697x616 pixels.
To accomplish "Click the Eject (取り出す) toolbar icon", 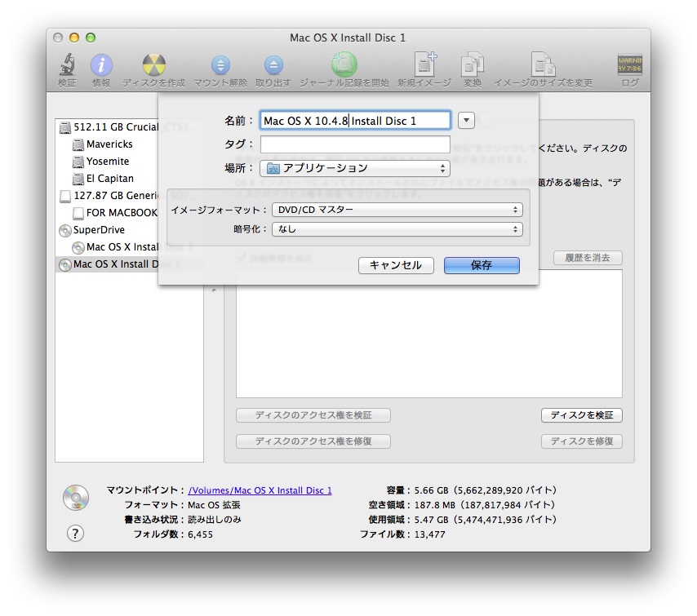I will pos(273,65).
